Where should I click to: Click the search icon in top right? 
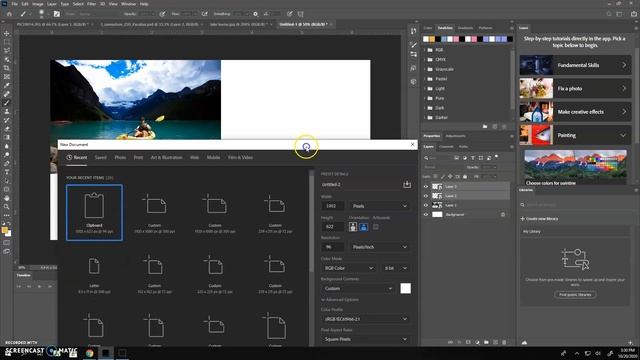(x=609, y=14)
